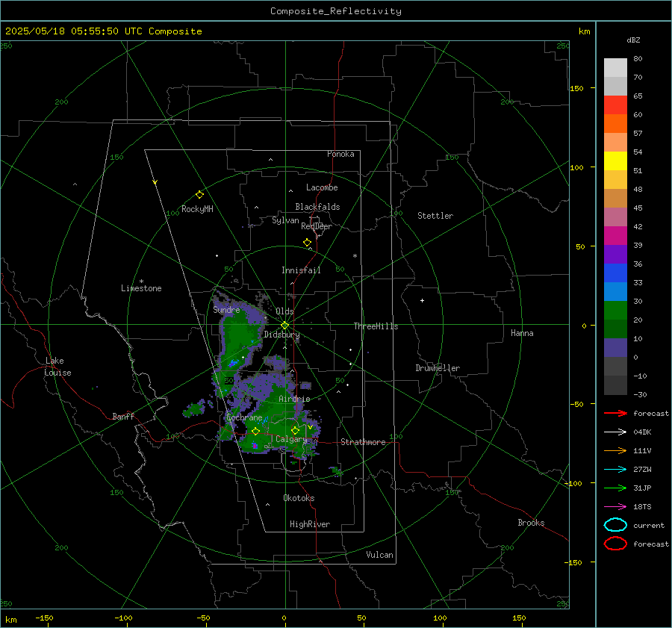Image resolution: width=672 pixels, height=628 pixels.
Task: Click the RockyMH label
Action: 197,209
